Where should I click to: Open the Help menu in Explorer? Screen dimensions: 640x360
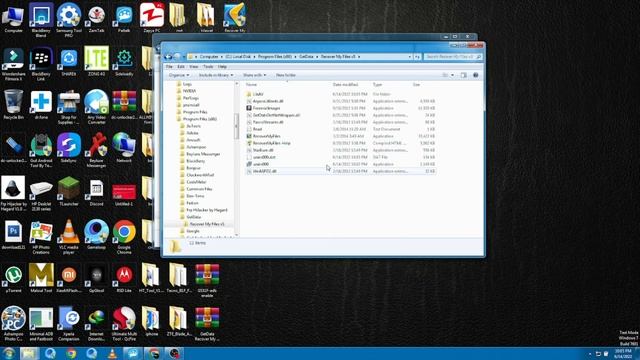coord(222,67)
